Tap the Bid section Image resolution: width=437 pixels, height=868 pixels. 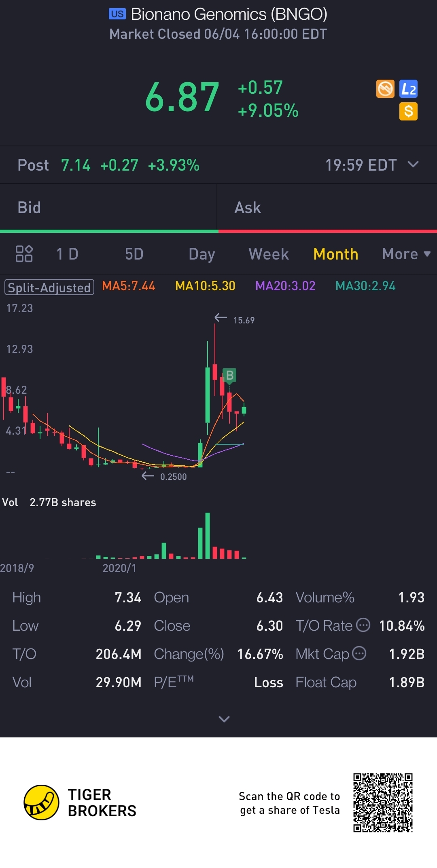pos(108,207)
